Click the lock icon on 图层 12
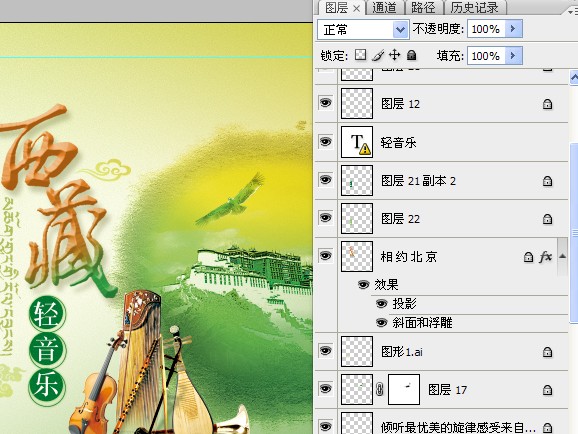Image resolution: width=578 pixels, height=434 pixels. (547, 104)
